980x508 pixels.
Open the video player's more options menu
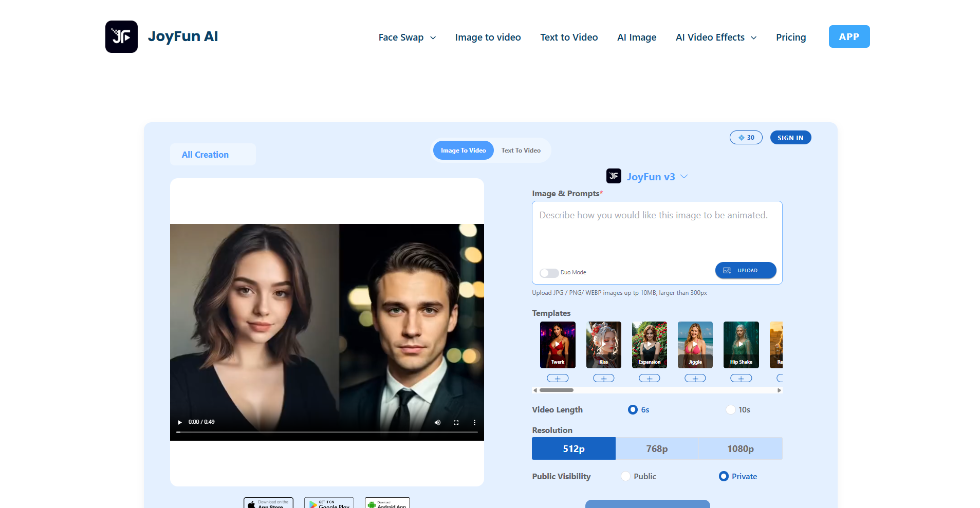pyautogui.click(x=474, y=422)
